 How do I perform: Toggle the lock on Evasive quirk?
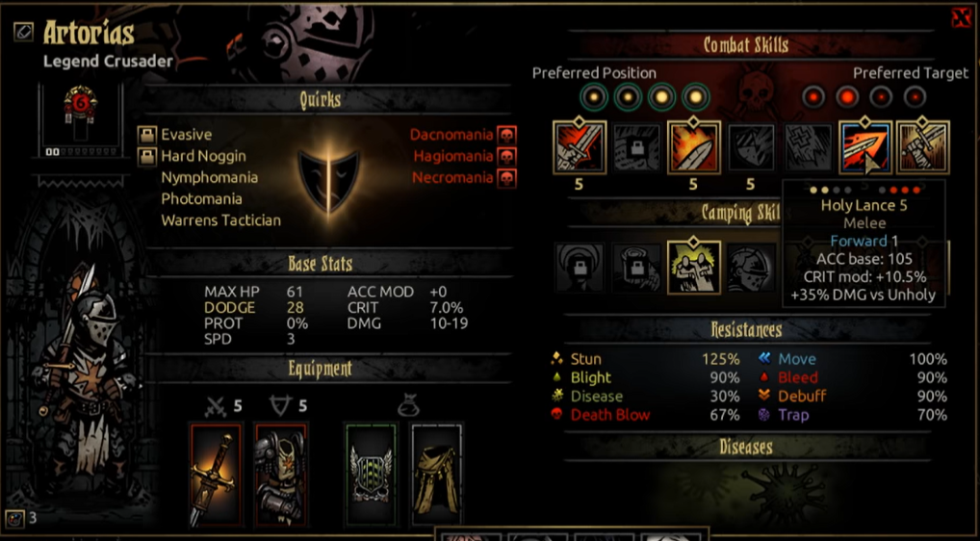coord(147,135)
